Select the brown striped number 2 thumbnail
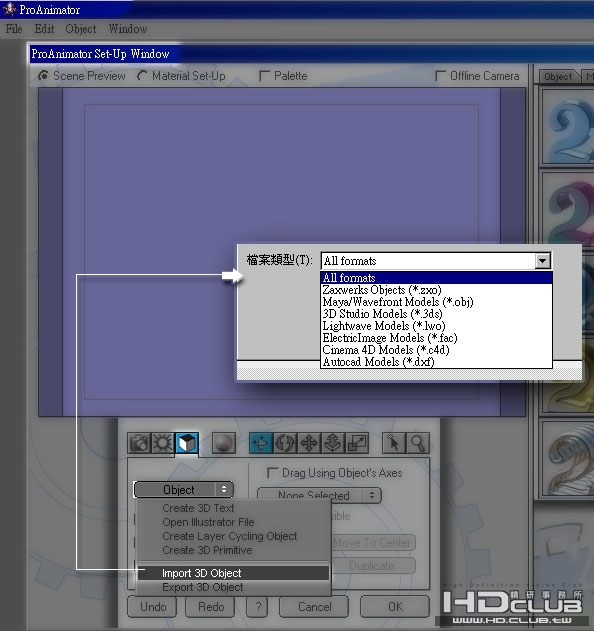Image resolution: width=594 pixels, height=631 pixels. (x=567, y=459)
